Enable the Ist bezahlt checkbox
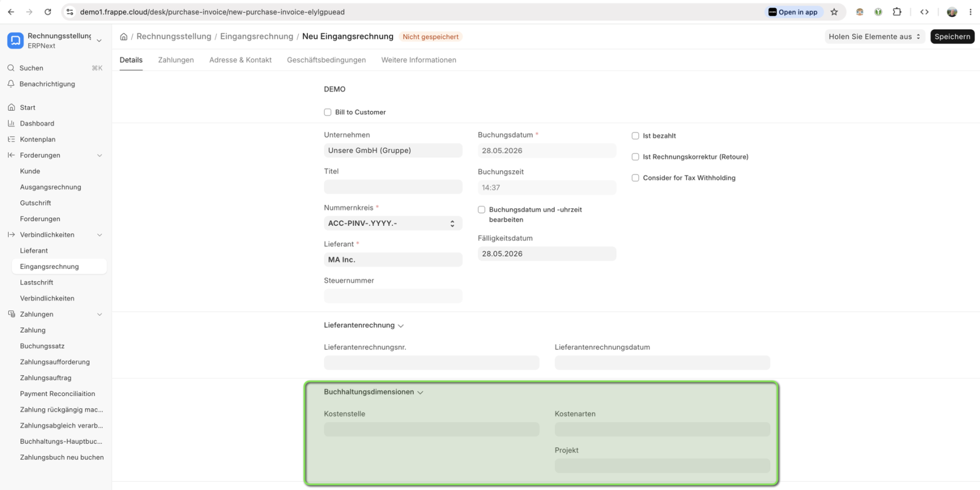980x490 pixels. 635,136
